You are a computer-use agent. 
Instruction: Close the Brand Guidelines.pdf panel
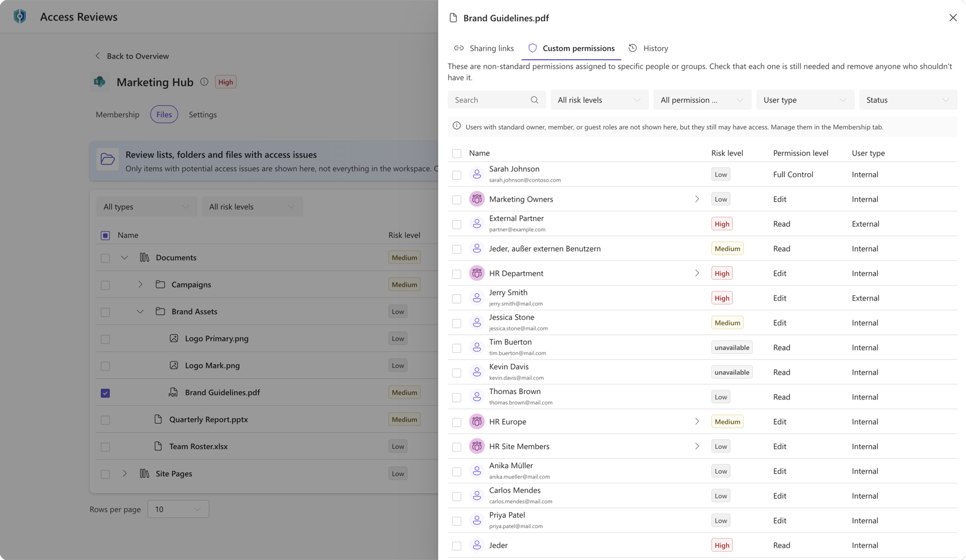click(x=953, y=18)
